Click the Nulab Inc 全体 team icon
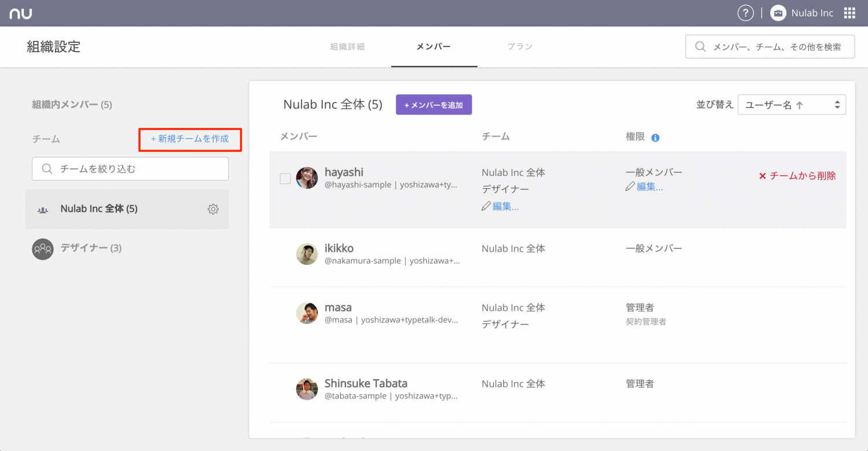Viewport: 868px width, 451px height. [x=43, y=210]
